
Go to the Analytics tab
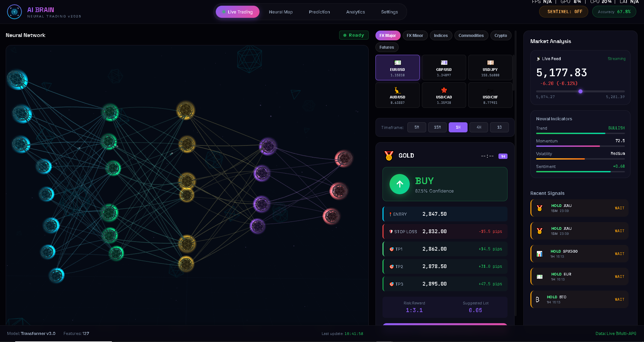[x=355, y=12]
